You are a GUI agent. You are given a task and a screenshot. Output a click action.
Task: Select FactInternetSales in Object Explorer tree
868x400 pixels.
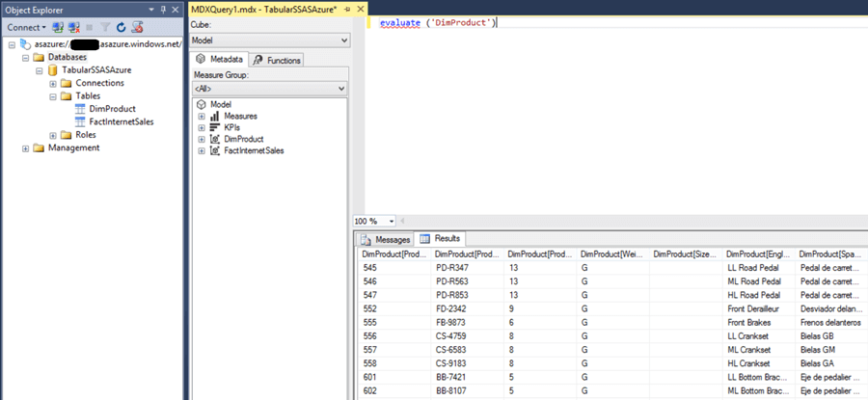[120, 121]
